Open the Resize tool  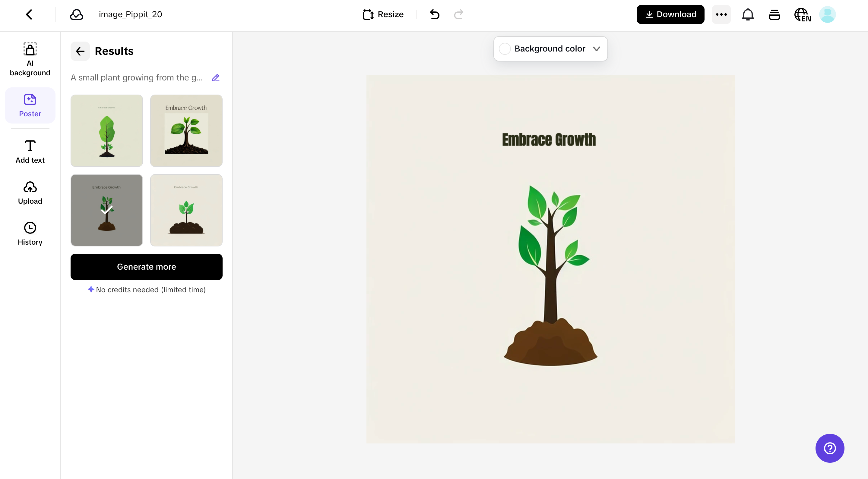pyautogui.click(x=382, y=14)
